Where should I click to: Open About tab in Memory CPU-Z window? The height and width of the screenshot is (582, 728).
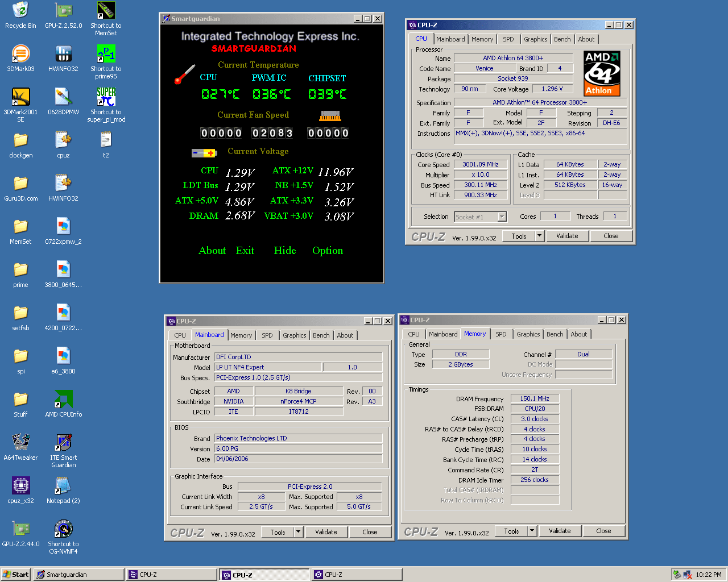click(579, 334)
